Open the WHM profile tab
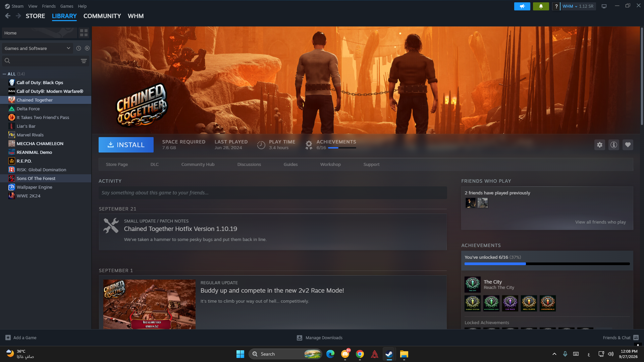This screenshot has width=644, height=362. (x=136, y=16)
